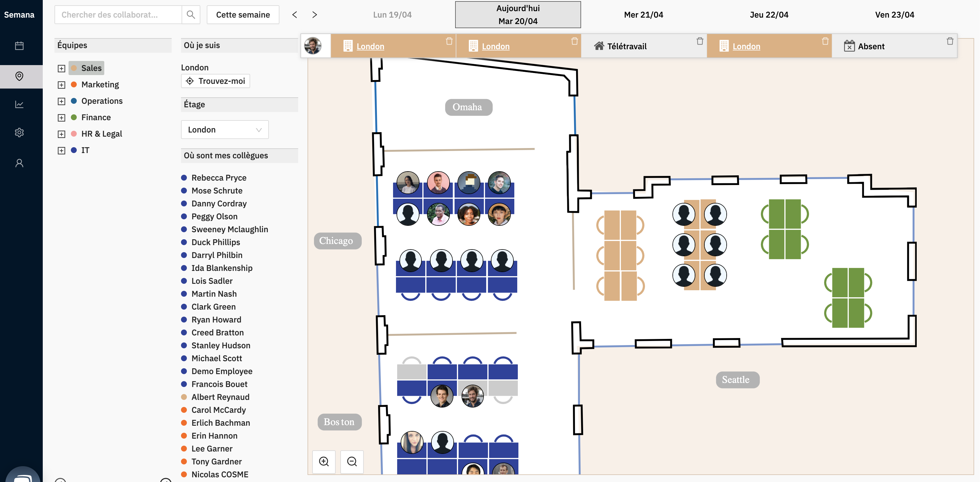Expand the Sales team tree
The width and height of the screenshot is (980, 482).
pos(61,69)
